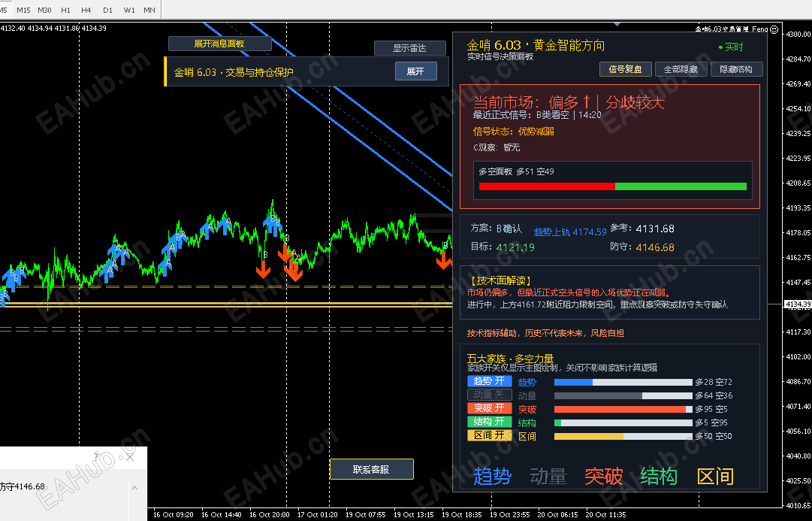The width and height of the screenshot is (812, 521).
Task: Close the small popup showing 防守4146.68
Action: [x=130, y=456]
